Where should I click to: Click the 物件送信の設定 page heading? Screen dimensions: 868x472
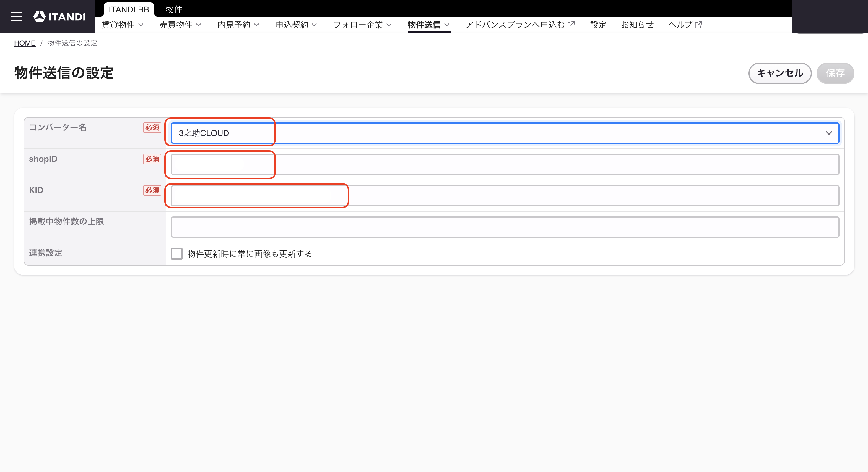click(x=64, y=73)
